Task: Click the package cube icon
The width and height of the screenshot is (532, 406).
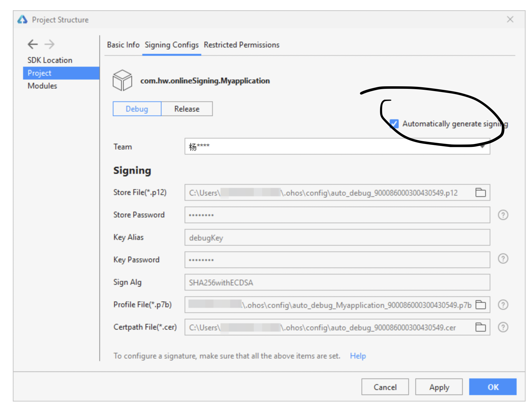Action: click(123, 80)
